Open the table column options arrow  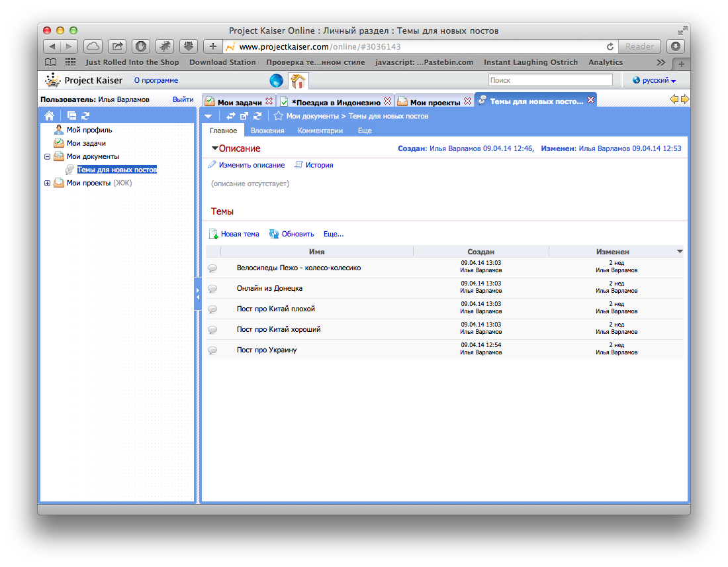pos(679,252)
